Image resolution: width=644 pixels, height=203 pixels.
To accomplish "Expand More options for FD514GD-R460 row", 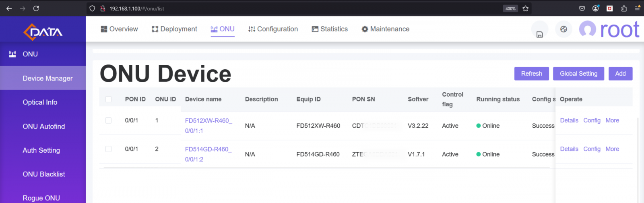I will pyautogui.click(x=612, y=149).
